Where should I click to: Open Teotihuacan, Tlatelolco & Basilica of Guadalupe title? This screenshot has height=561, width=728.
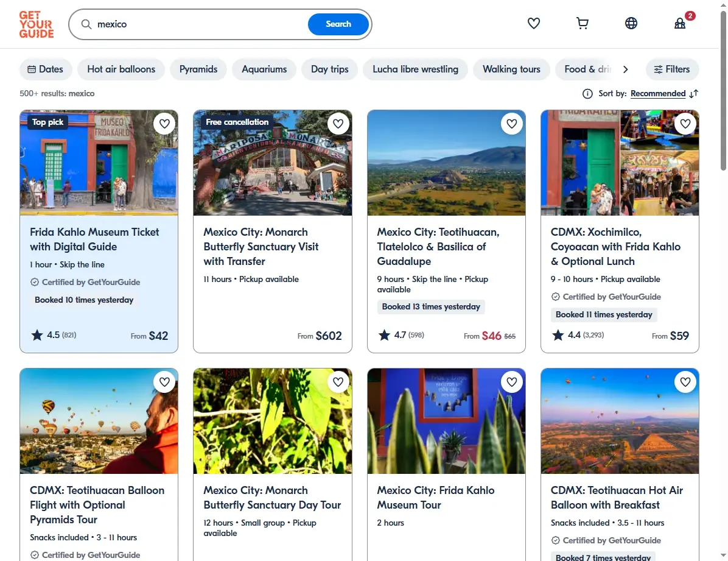pyautogui.click(x=438, y=247)
